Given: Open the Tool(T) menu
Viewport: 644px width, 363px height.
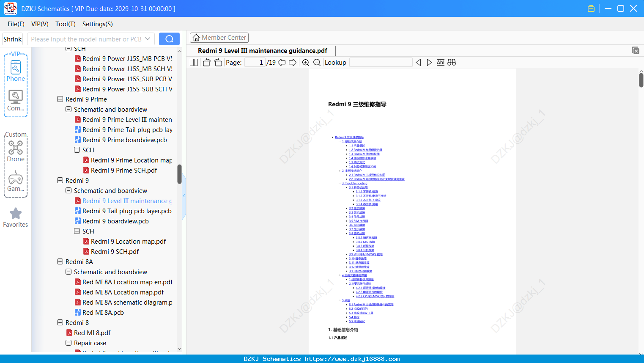Looking at the screenshot, I should point(66,24).
